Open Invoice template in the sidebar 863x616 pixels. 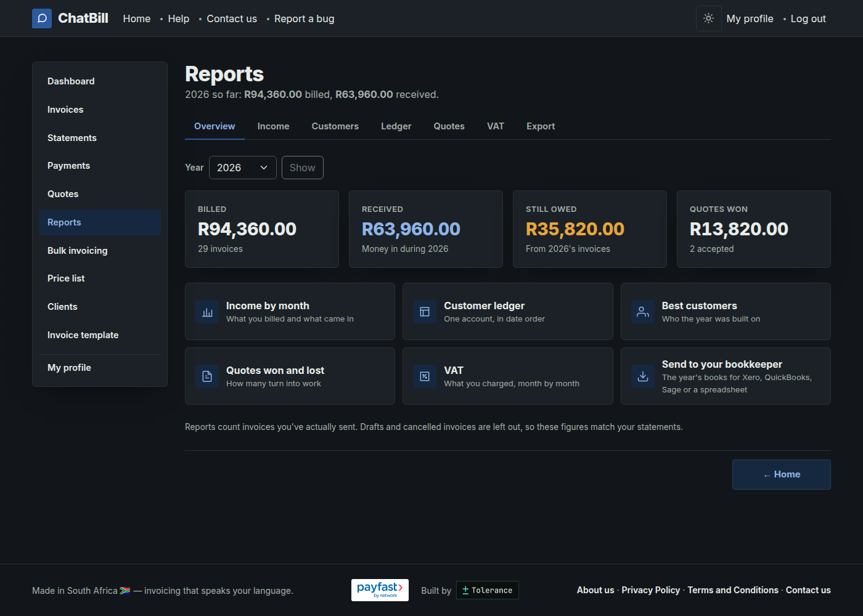100,335
